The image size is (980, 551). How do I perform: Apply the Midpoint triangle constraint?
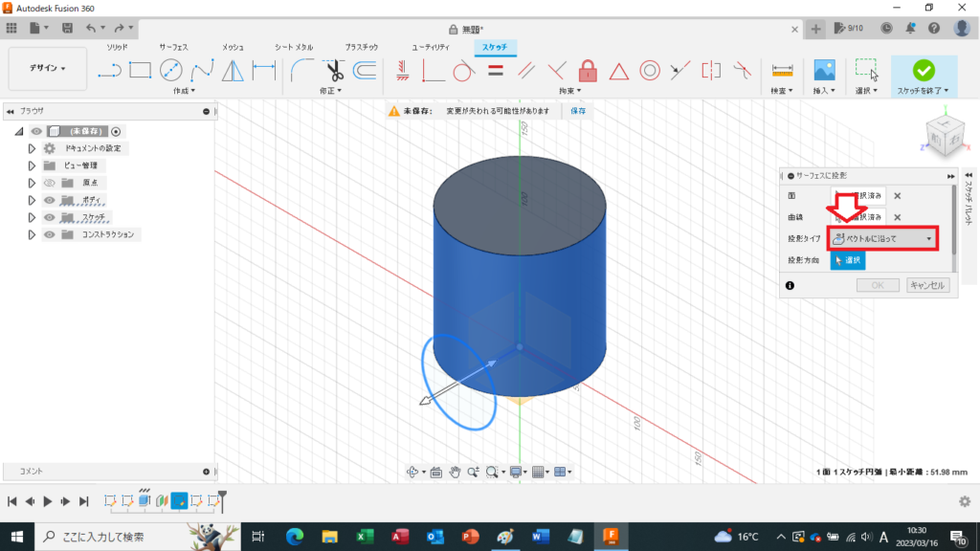[x=619, y=71]
